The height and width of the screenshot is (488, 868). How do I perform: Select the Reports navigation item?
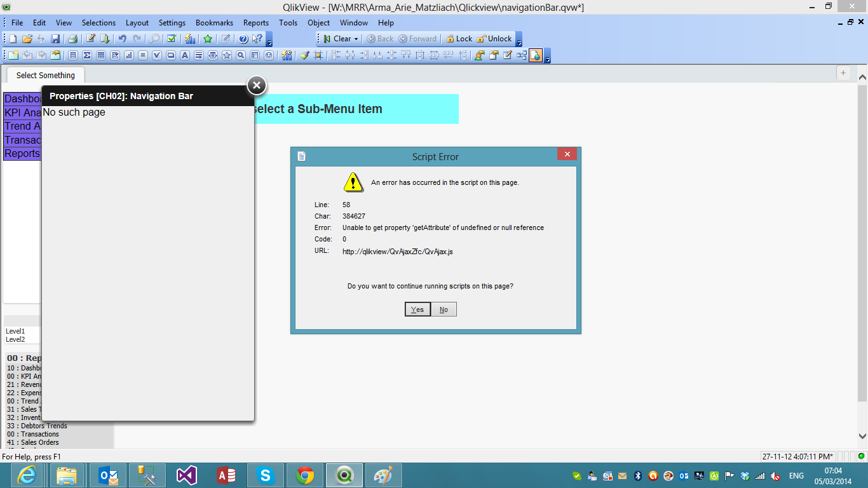point(22,153)
